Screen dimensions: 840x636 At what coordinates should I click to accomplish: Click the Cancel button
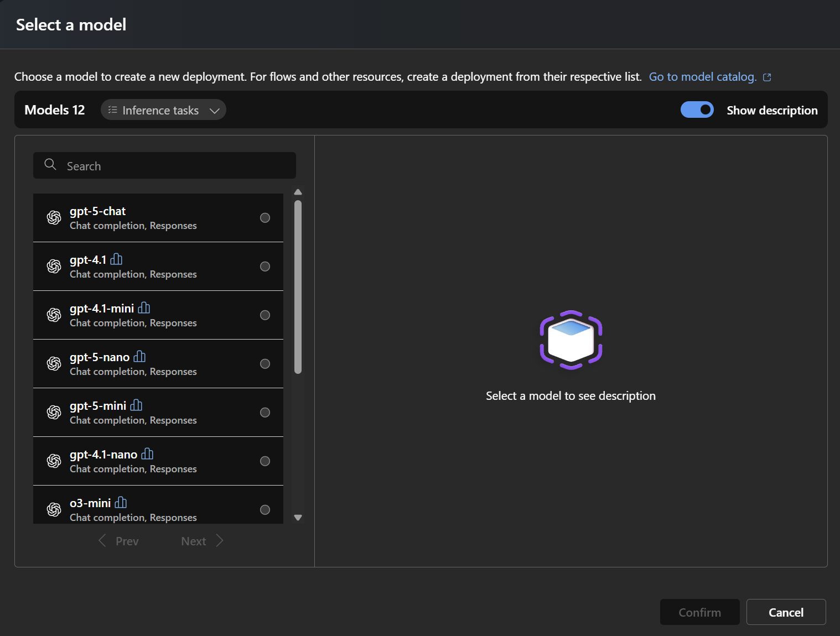pyautogui.click(x=786, y=612)
